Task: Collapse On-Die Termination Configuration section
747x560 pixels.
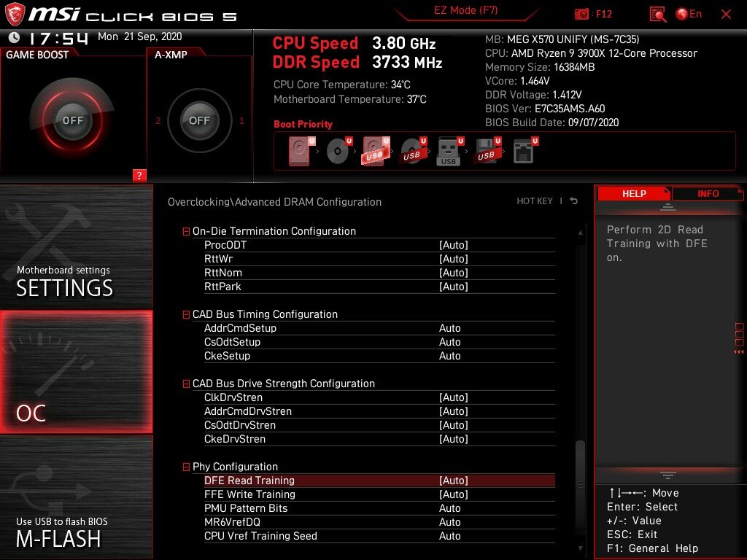Action: click(186, 231)
